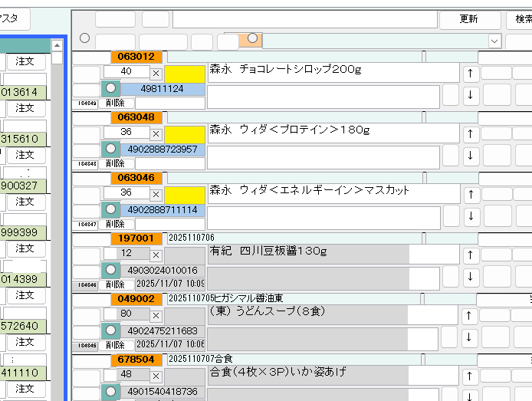Click the text 2025110705ヒガシマル醤油東
532x401 pixels.
pyautogui.click(x=226, y=298)
